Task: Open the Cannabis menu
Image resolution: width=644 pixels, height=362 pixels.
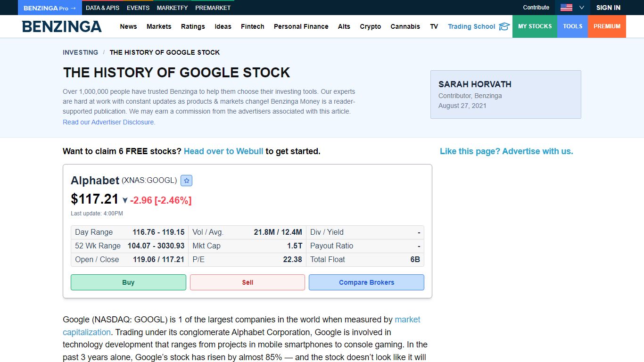Action: (x=405, y=26)
